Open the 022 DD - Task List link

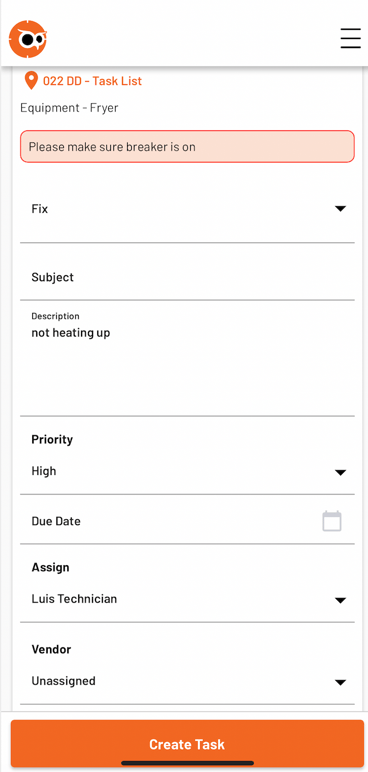(92, 81)
